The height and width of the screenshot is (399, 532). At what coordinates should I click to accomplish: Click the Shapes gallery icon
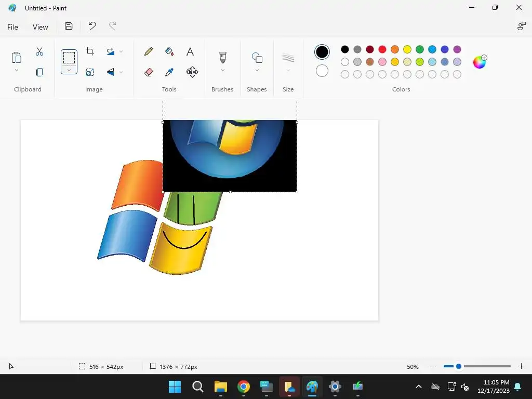pos(257,58)
